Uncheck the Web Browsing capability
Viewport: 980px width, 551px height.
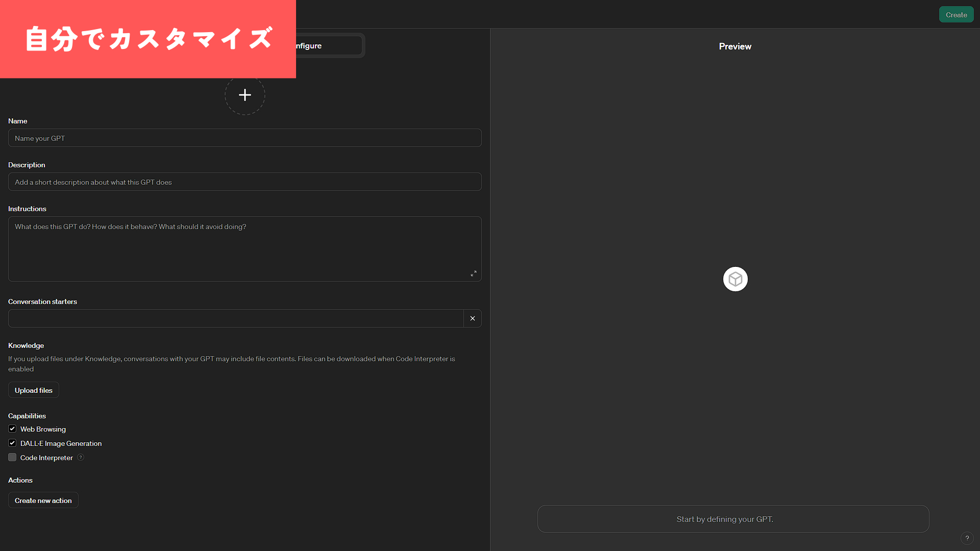pyautogui.click(x=12, y=429)
